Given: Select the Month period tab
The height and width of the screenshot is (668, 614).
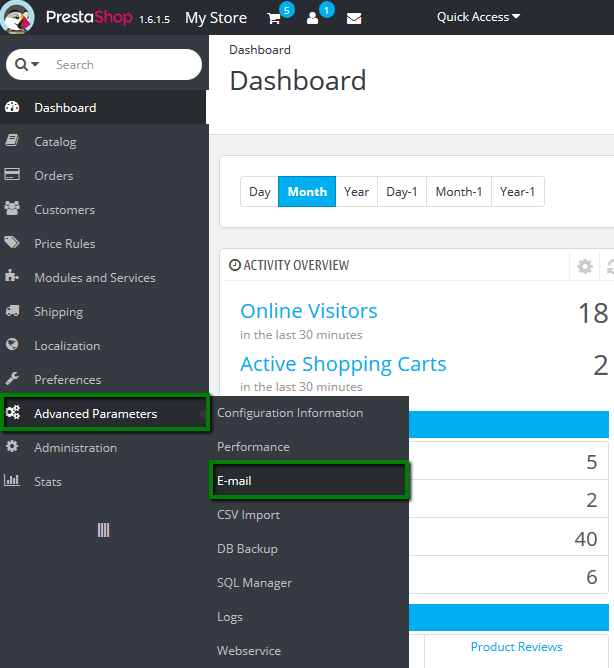Looking at the screenshot, I should [x=307, y=192].
